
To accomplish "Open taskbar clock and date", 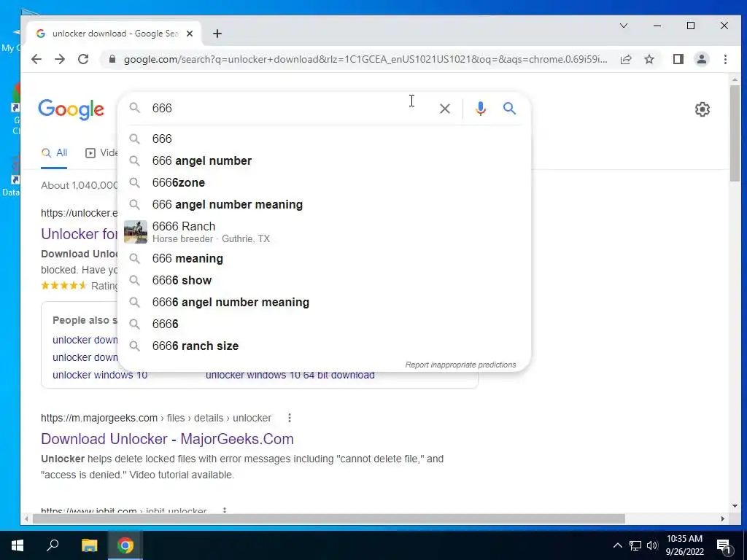I will (x=684, y=545).
